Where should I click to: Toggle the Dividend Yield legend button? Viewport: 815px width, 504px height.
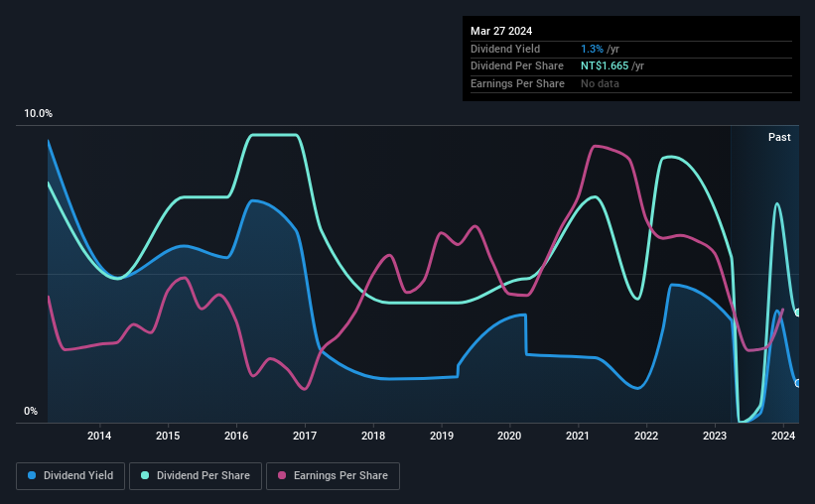coord(70,476)
